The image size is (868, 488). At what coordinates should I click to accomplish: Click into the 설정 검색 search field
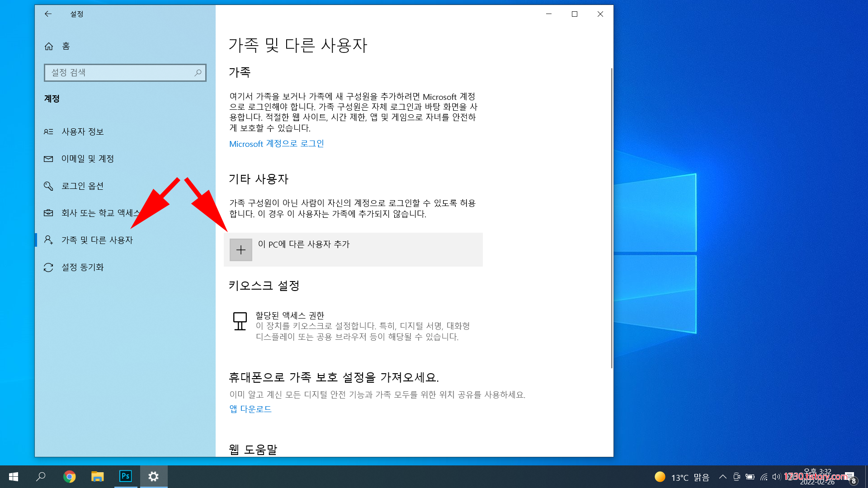tap(118, 73)
